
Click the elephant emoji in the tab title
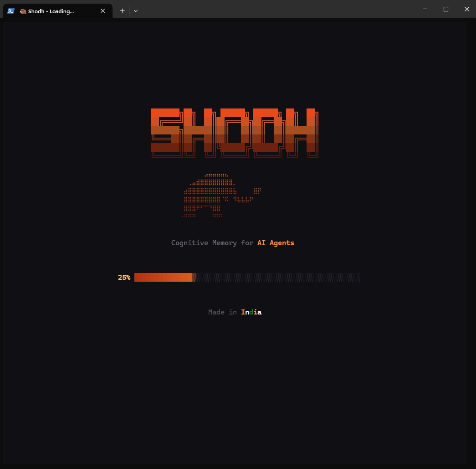click(x=23, y=11)
